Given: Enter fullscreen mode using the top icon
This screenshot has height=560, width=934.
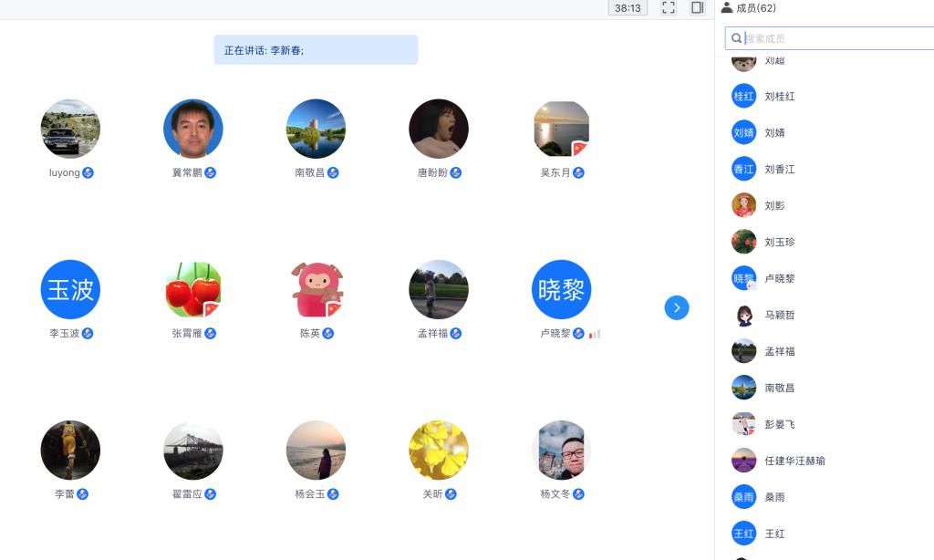Looking at the screenshot, I should click(x=669, y=8).
